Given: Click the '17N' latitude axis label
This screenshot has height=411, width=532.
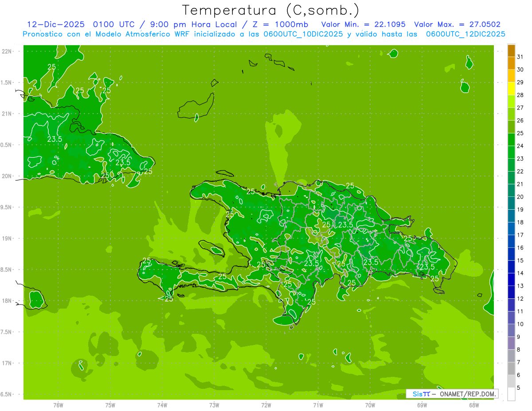Looking at the screenshot, I should pos(7,363).
